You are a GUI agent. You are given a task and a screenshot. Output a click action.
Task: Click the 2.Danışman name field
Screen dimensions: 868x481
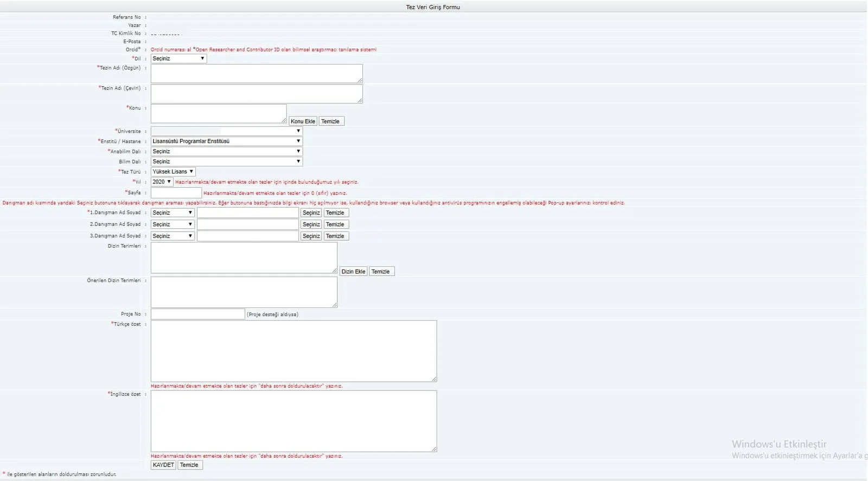click(248, 225)
